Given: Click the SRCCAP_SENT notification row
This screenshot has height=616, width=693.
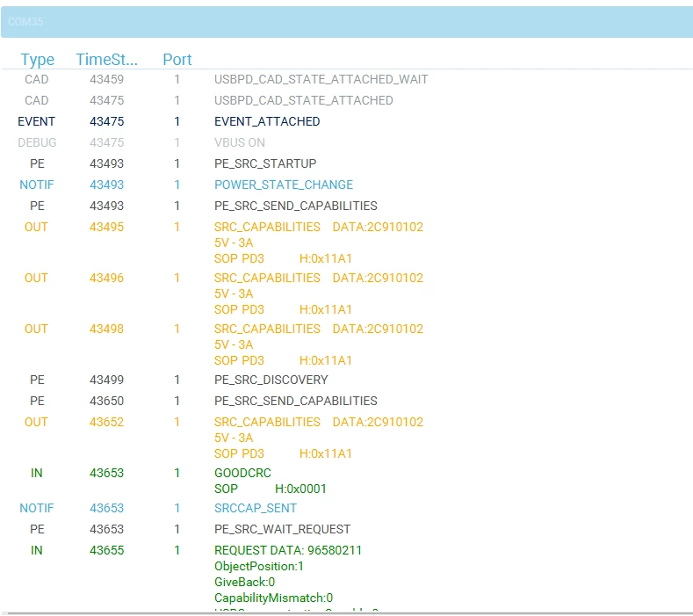Looking at the screenshot, I should pos(347,508).
